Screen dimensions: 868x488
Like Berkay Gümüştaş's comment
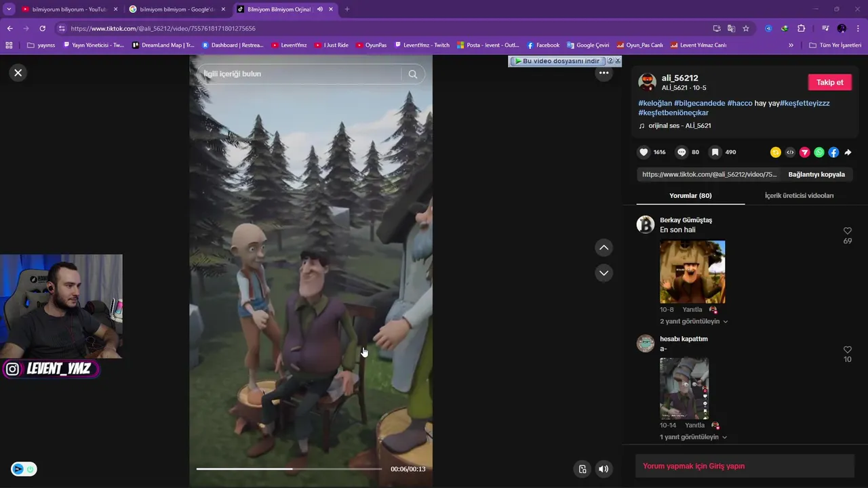coord(847,231)
